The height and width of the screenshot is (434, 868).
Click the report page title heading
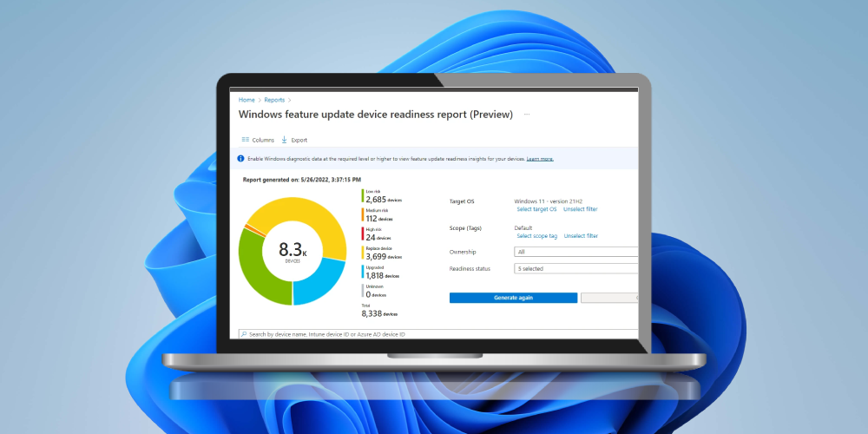375,115
